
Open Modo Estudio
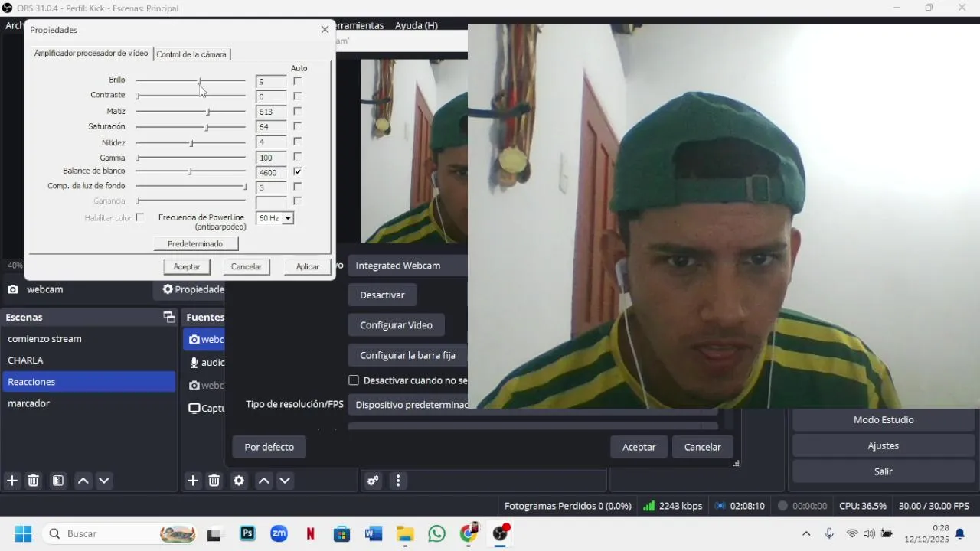click(x=884, y=419)
